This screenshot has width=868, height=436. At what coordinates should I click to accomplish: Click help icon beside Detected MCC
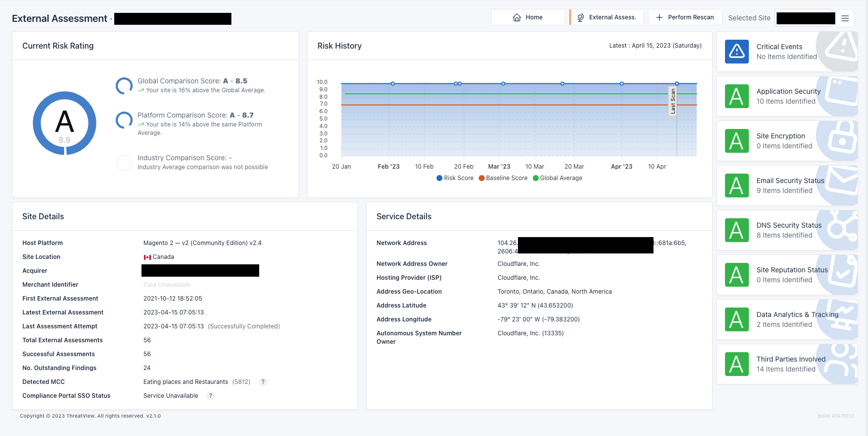263,382
